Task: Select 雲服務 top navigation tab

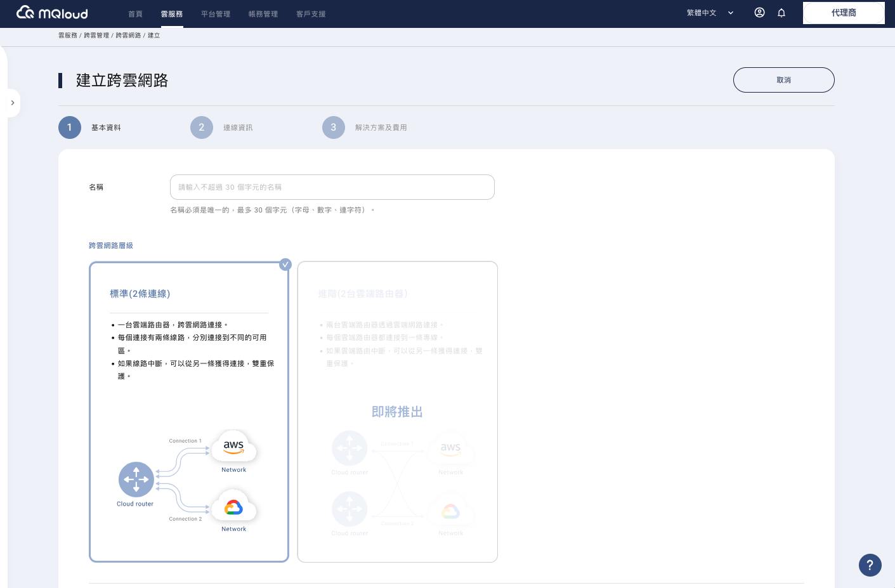Action: pyautogui.click(x=172, y=14)
